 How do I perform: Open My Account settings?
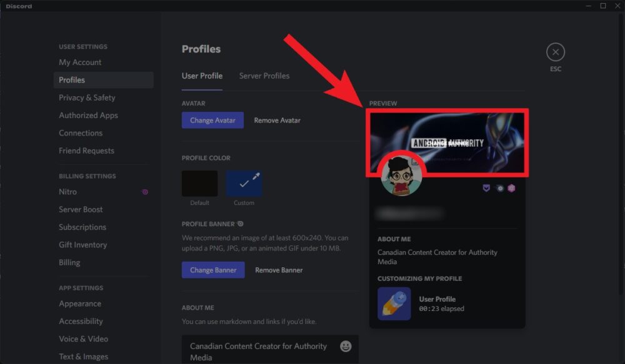[x=80, y=62]
